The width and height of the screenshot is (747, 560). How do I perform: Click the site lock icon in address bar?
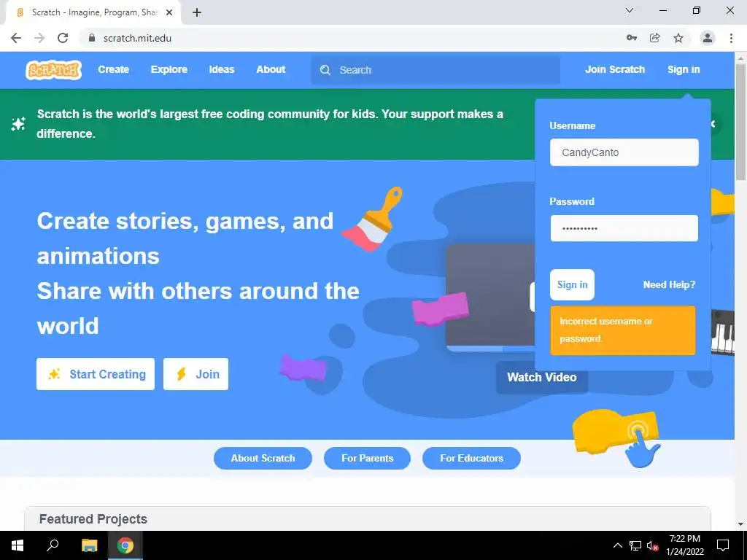point(92,38)
